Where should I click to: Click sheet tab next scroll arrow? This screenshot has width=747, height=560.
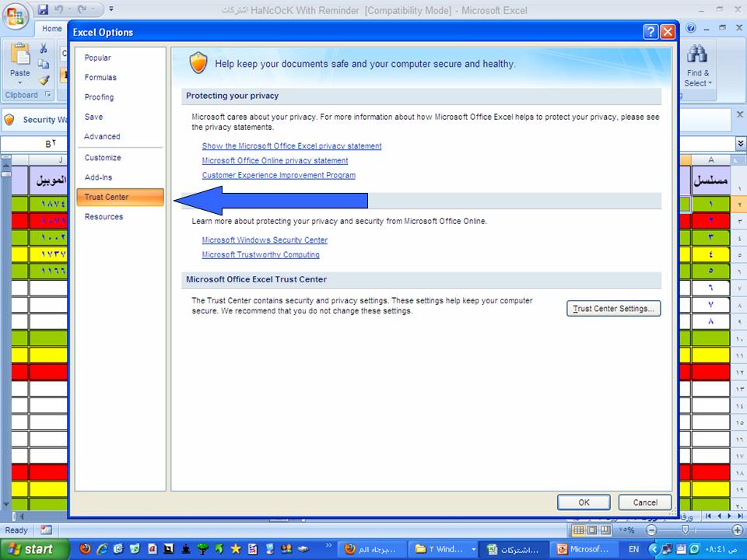729,516
